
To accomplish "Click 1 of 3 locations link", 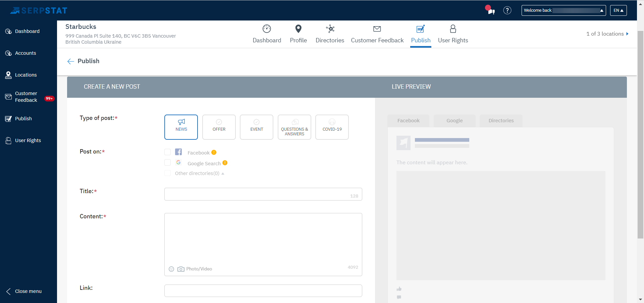I will (x=605, y=34).
